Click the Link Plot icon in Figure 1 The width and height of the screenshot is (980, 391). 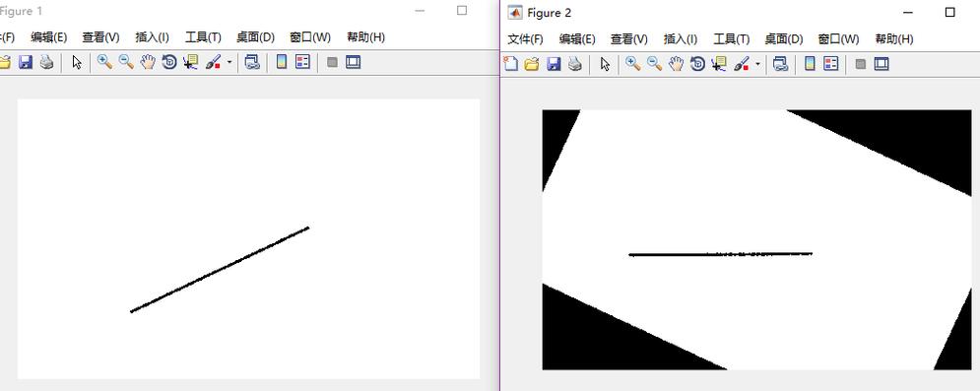pyautogui.click(x=252, y=62)
